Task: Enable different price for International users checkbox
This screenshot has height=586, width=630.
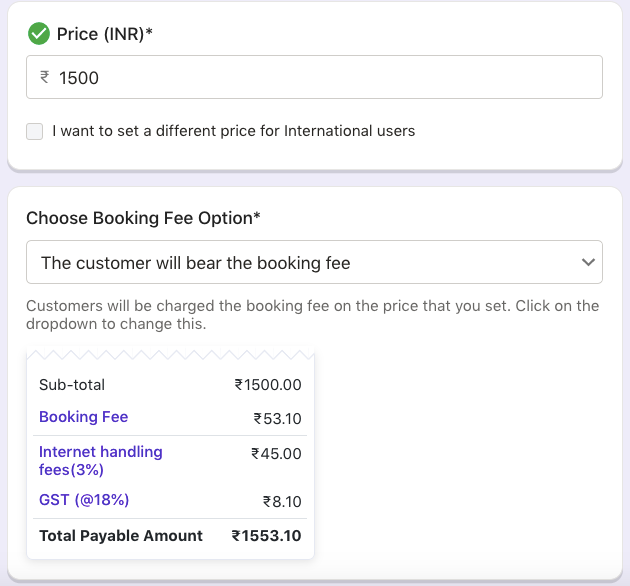Action: pos(35,131)
